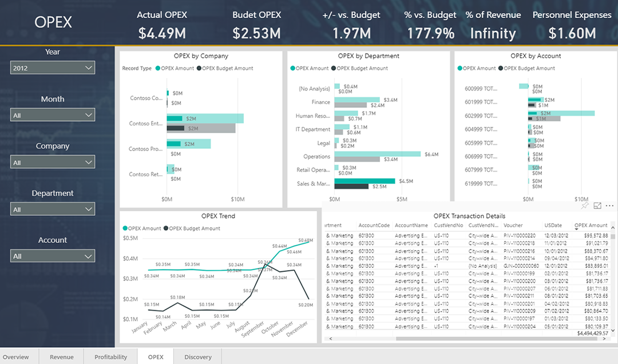Image resolution: width=618 pixels, height=364 pixels.
Task: Open the Company slicer dropdown
Action: click(x=53, y=163)
